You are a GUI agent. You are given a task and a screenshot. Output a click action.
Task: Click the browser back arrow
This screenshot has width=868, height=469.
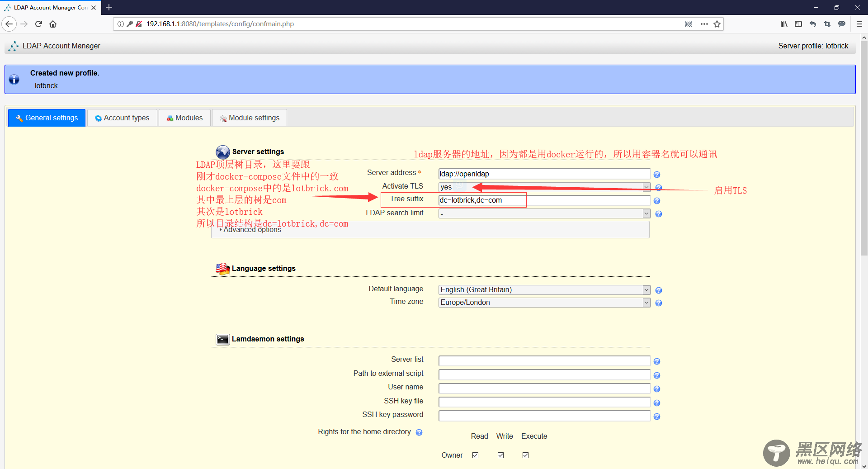click(9, 24)
